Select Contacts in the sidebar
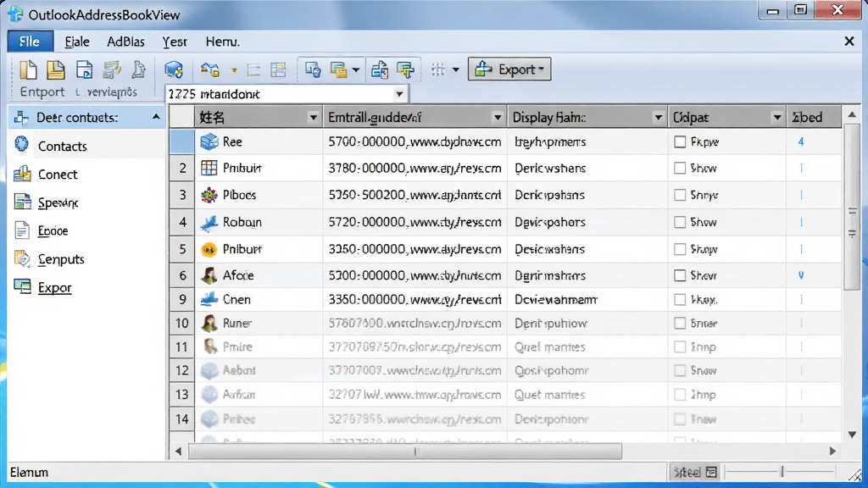The width and height of the screenshot is (868, 488). pyautogui.click(x=62, y=146)
